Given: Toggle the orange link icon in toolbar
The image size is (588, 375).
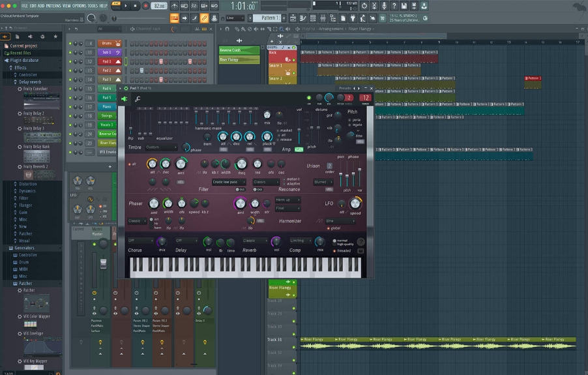Looking at the screenshot, I should [205, 18].
